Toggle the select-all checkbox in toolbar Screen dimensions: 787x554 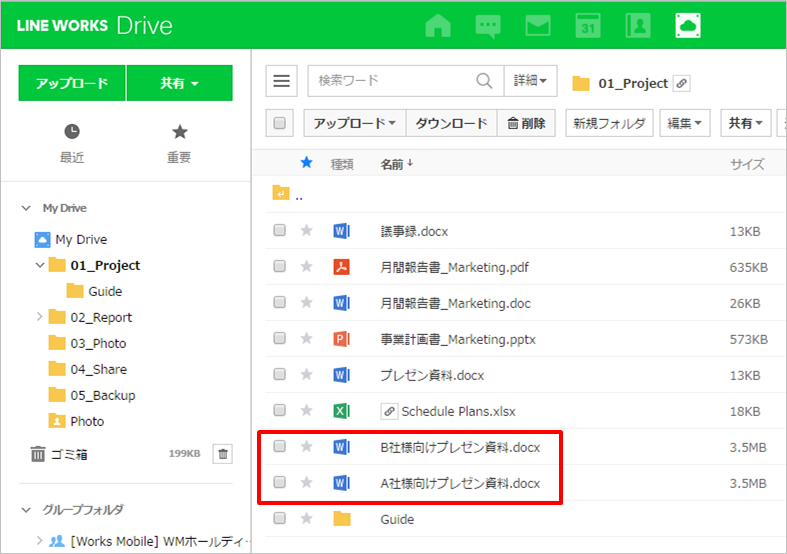(280, 124)
